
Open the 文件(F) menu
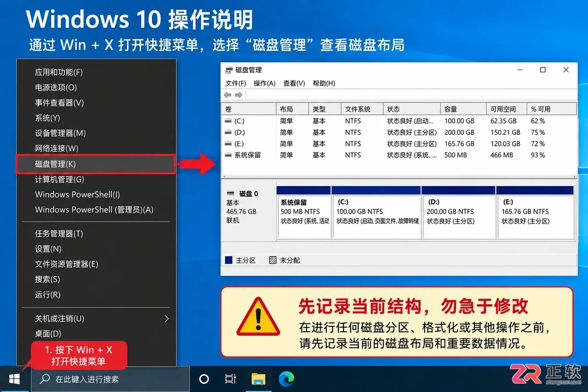coord(236,83)
